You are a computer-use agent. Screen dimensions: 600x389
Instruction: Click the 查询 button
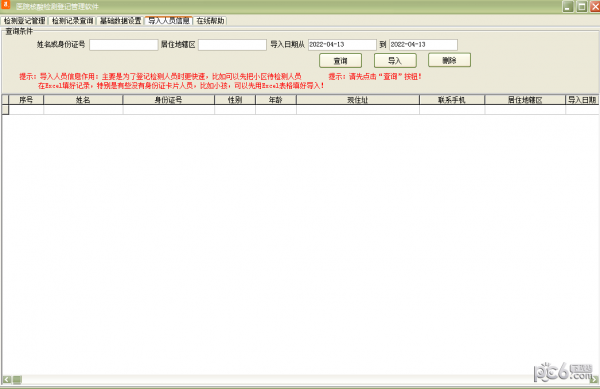click(341, 60)
